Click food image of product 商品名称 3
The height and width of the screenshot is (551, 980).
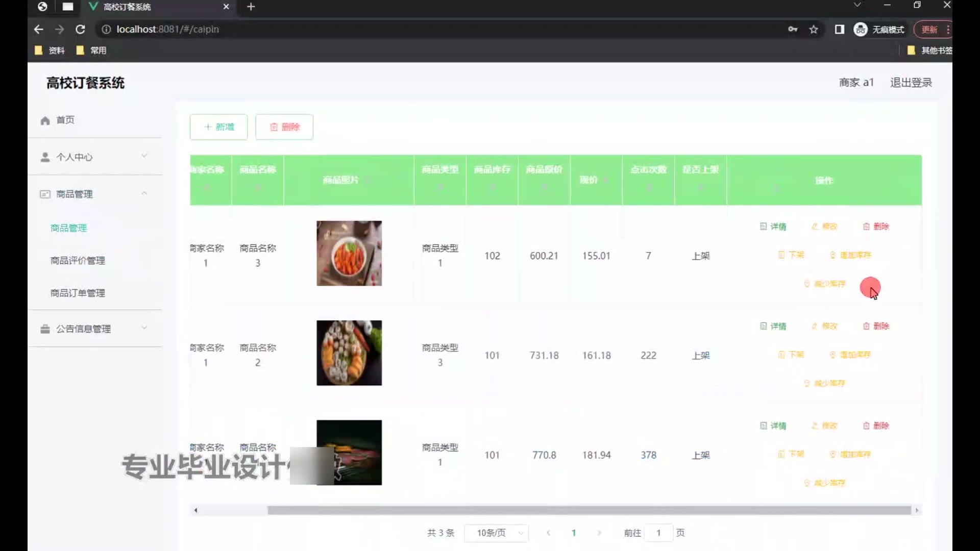click(x=349, y=253)
